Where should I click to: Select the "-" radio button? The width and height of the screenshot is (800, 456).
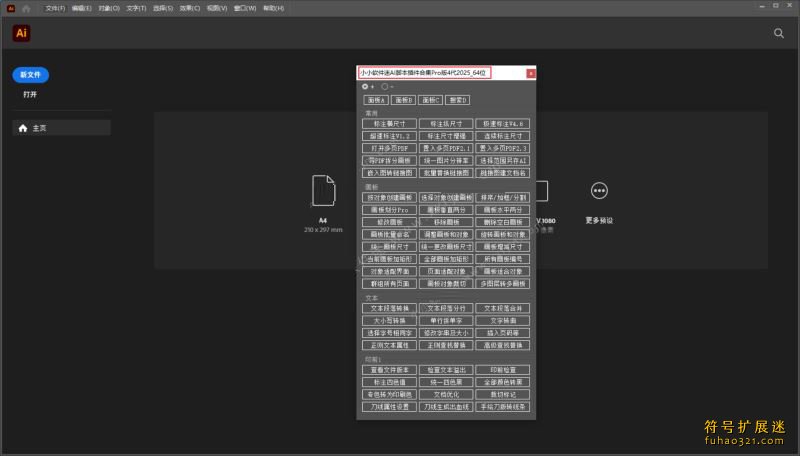(385, 86)
